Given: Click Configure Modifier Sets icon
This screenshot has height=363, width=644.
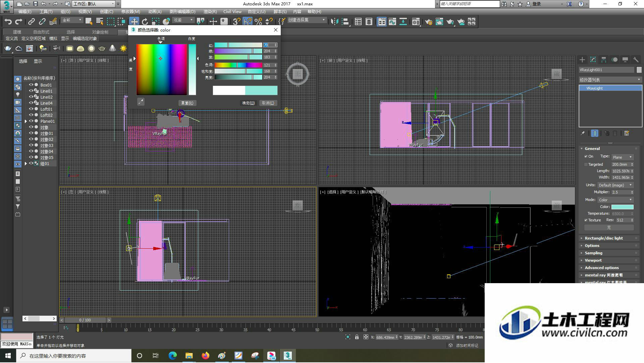Looking at the screenshot, I should (x=627, y=133).
